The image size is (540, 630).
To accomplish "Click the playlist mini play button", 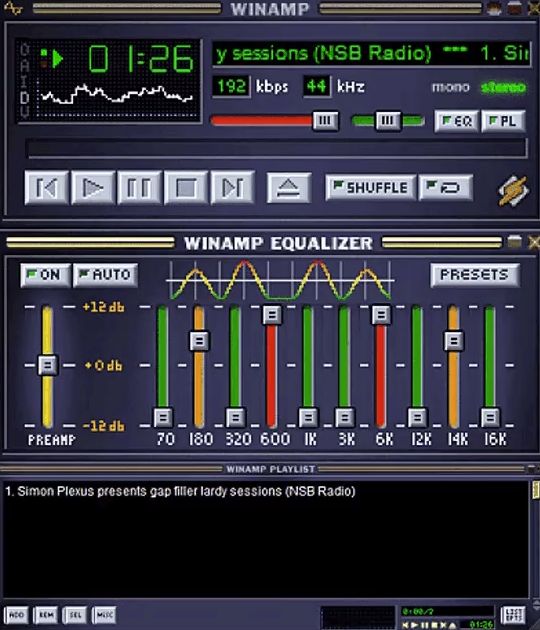I will [416, 625].
